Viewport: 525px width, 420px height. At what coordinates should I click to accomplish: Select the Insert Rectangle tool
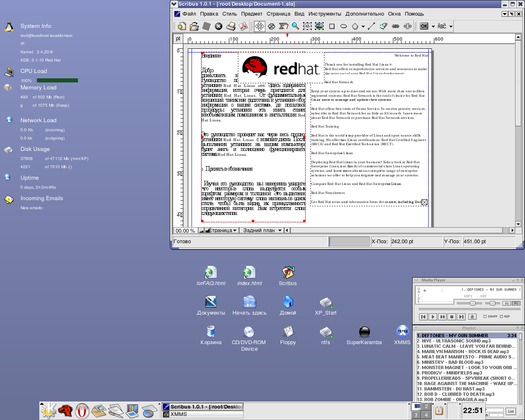pyautogui.click(x=332, y=26)
